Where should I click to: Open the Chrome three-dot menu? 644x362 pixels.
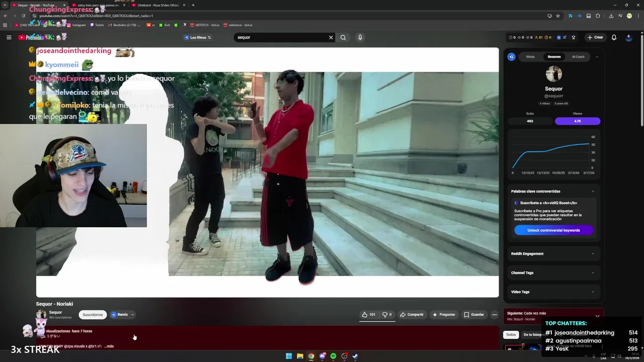[638, 16]
